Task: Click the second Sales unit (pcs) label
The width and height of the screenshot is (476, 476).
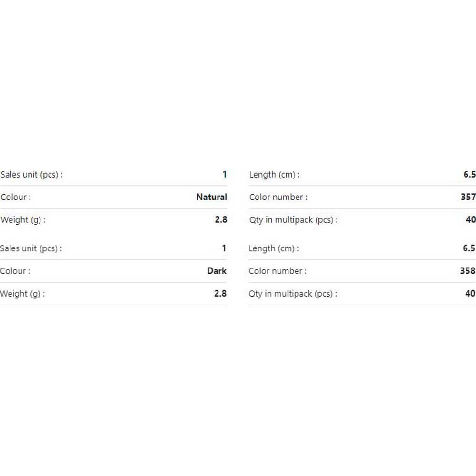Action: (x=31, y=248)
